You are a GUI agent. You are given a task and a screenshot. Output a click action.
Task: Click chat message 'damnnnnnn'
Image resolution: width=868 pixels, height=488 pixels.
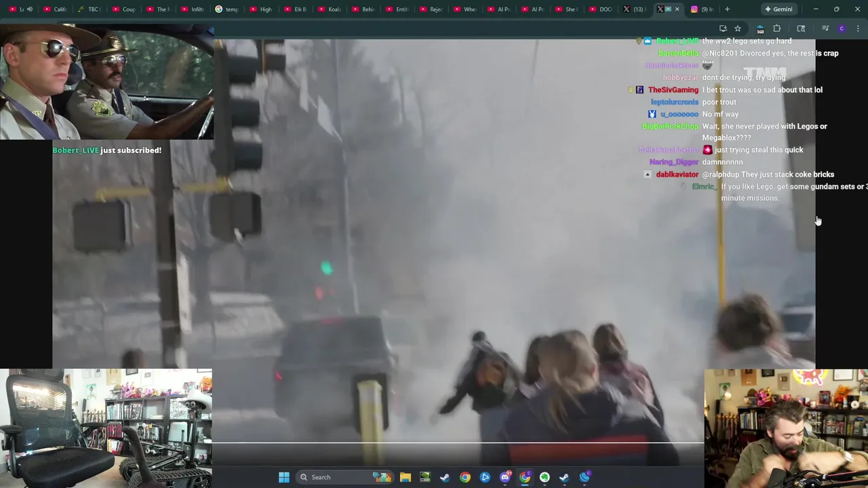722,162
